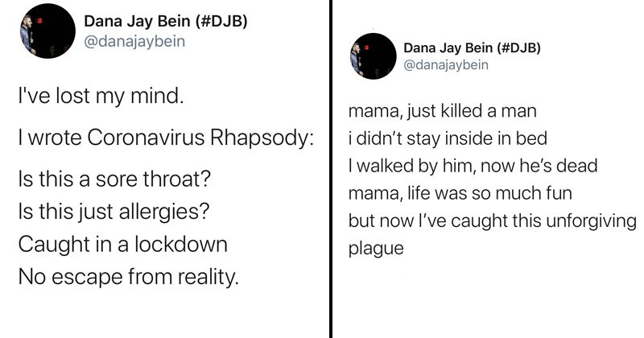Click "I walked by him, now he's dead"
The width and height of the screenshot is (644, 338).
pyautogui.click(x=473, y=166)
